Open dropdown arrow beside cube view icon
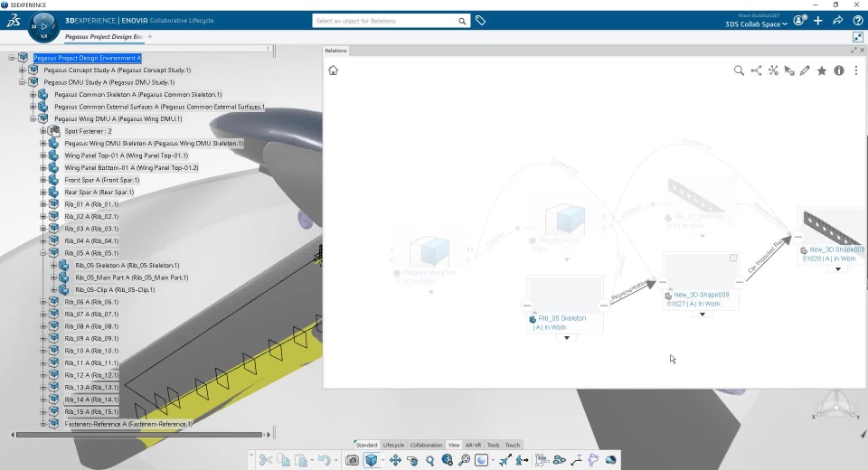Viewport: 868px width, 470px height. pos(382,460)
